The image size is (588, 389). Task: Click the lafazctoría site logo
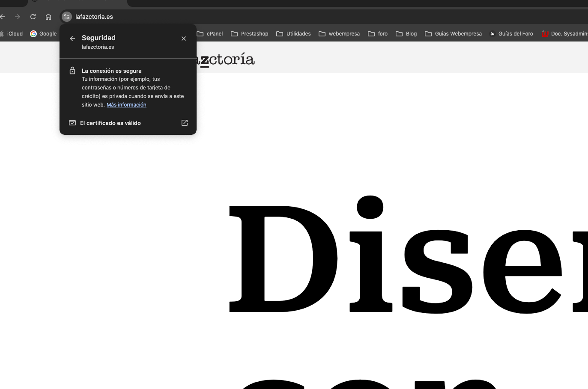(x=226, y=59)
